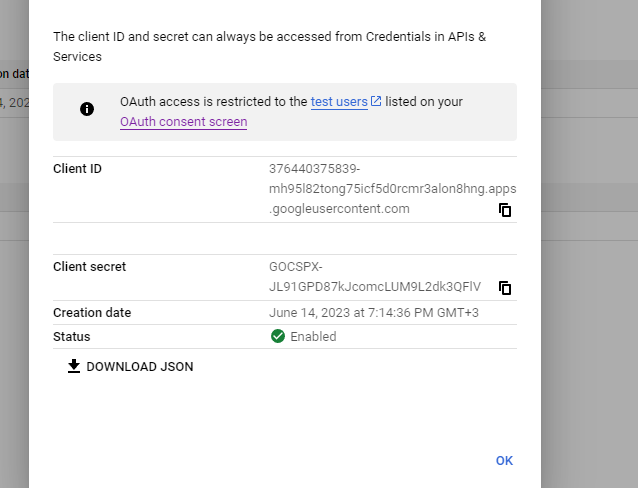
Task: Copy the Client ID to clipboard
Action: 505,210
